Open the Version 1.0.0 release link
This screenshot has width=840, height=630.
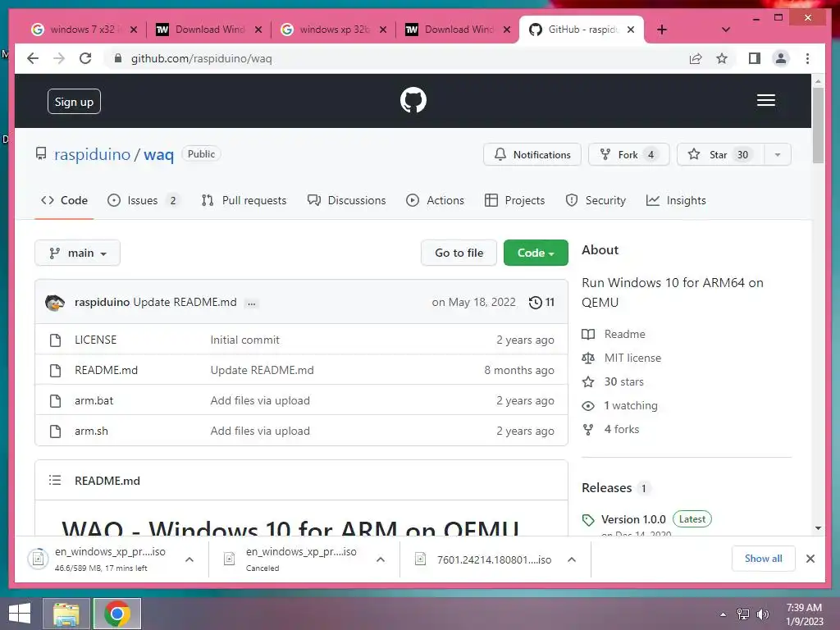(633, 519)
